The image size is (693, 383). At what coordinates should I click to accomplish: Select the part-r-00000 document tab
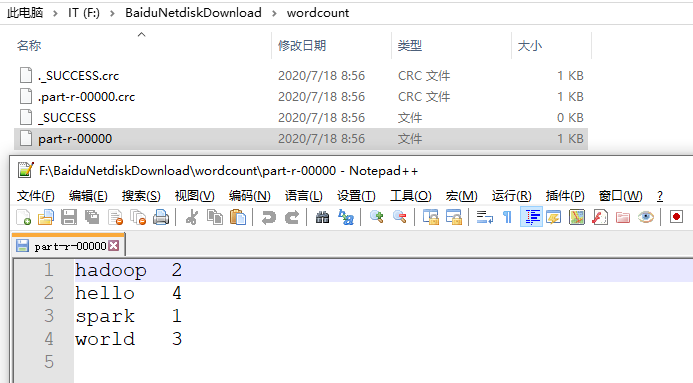[x=69, y=246]
